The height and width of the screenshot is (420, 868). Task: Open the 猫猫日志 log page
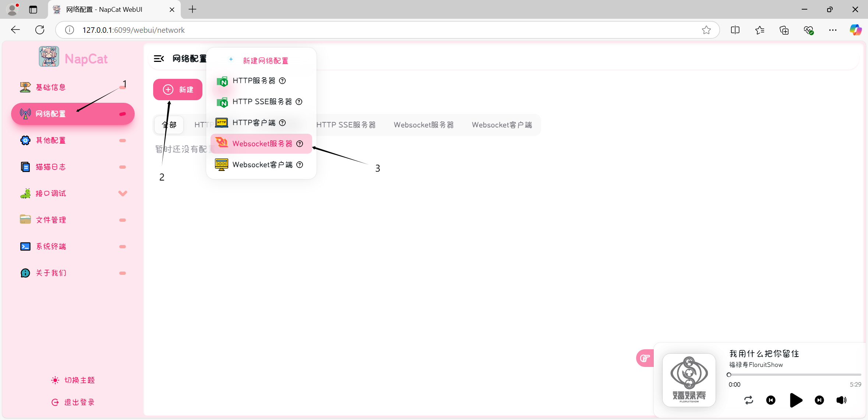coord(73,167)
